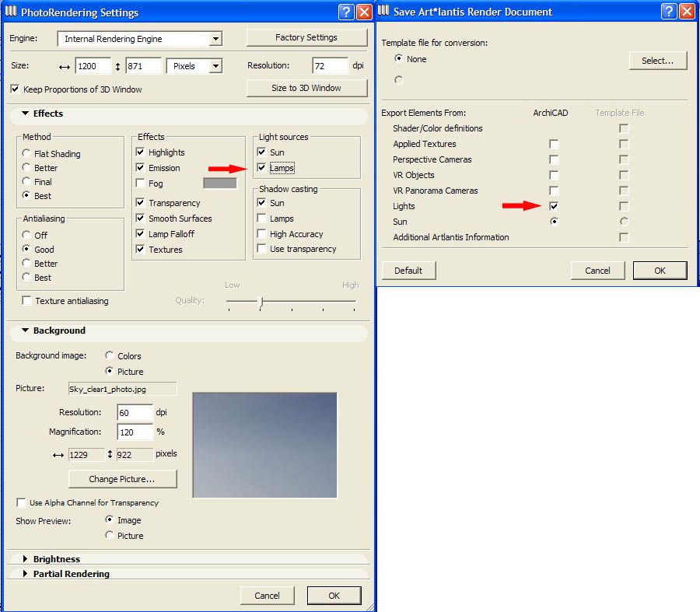Toggle Textures effect checkbox
Screen dimensions: 700x612
pos(140,249)
